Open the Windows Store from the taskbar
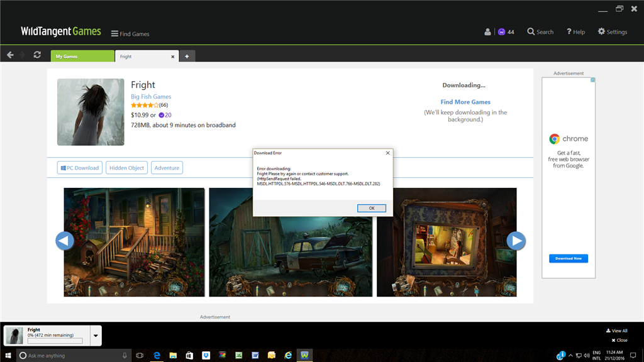644x362 pixels. click(189, 356)
